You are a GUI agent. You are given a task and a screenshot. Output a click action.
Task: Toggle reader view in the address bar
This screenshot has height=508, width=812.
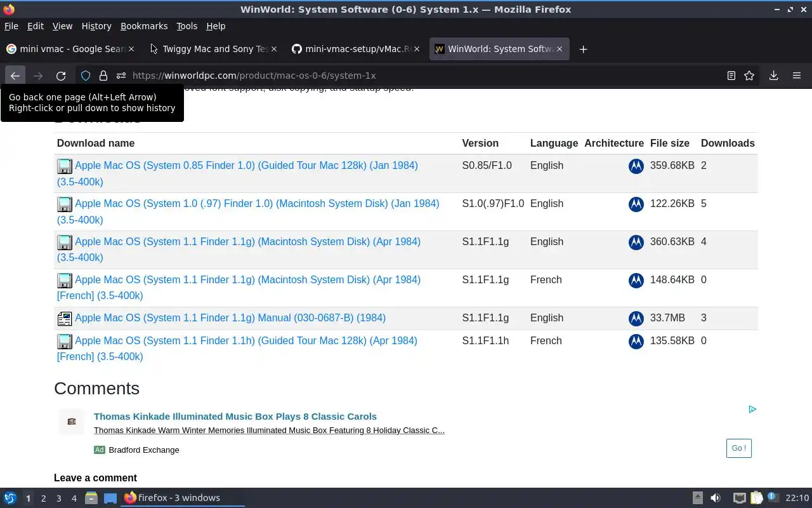pyautogui.click(x=731, y=76)
